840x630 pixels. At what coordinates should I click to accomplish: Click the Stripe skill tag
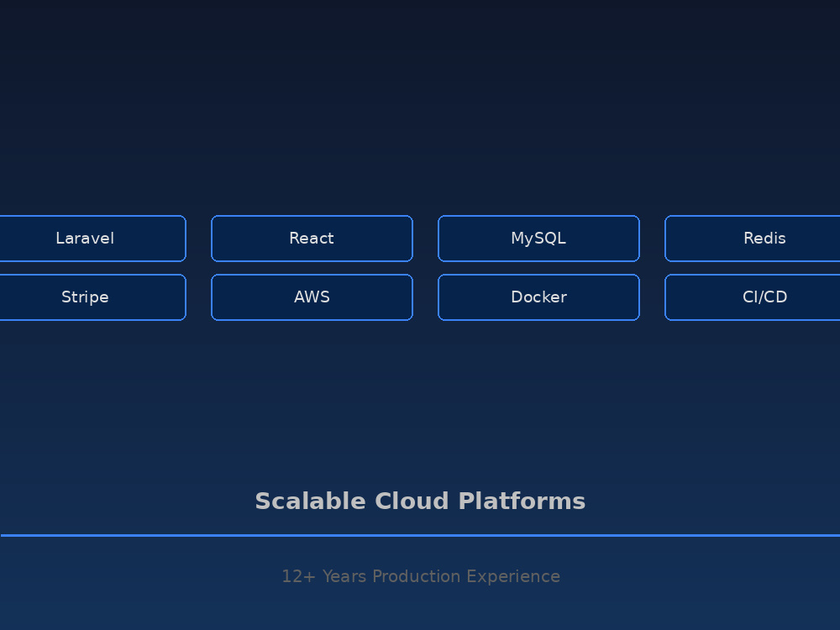(x=92, y=297)
